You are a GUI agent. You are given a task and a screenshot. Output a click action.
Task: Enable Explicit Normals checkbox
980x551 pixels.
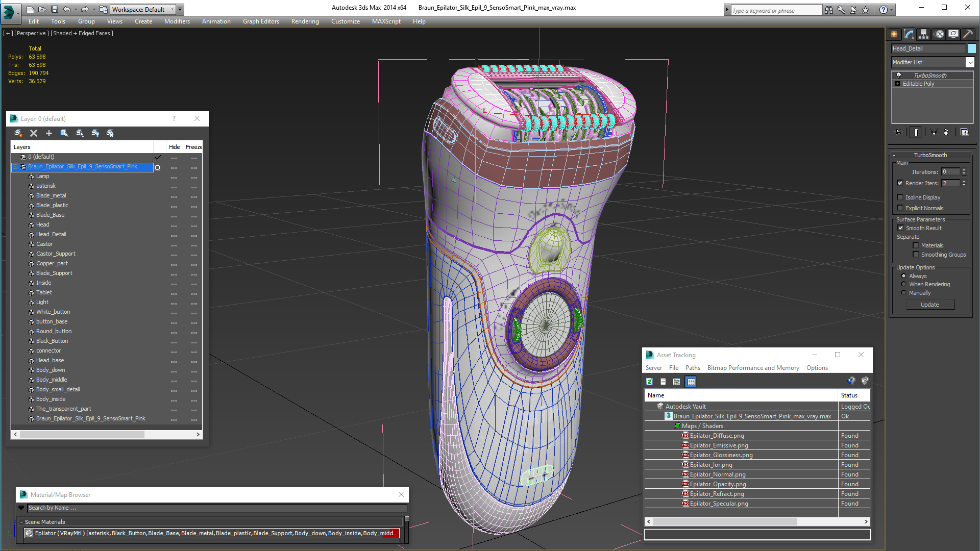[900, 208]
